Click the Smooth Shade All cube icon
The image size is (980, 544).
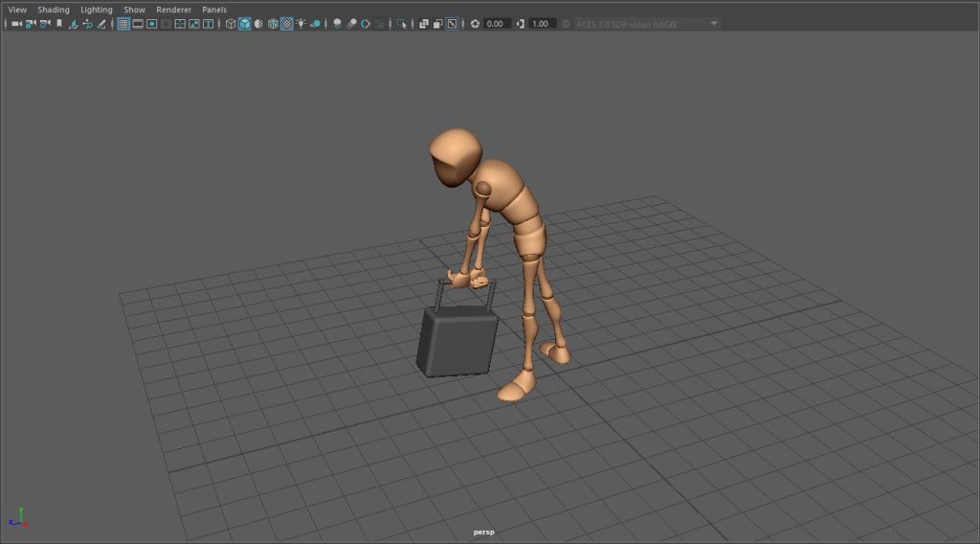tap(244, 24)
